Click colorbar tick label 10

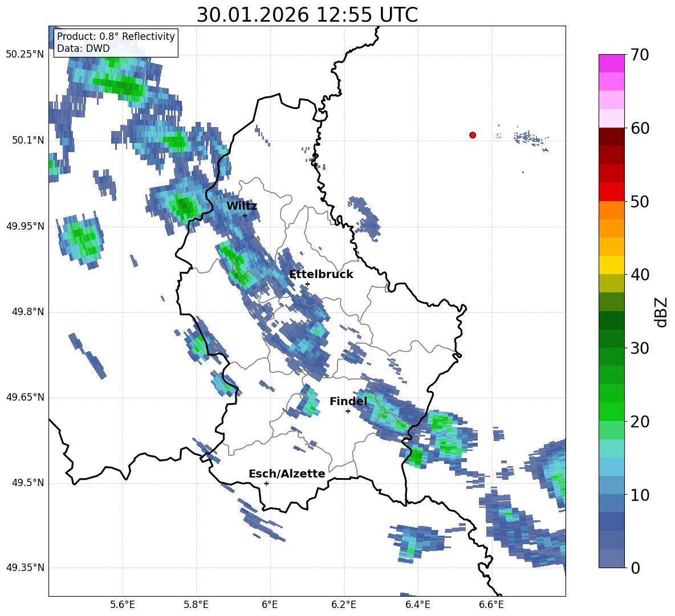(639, 495)
